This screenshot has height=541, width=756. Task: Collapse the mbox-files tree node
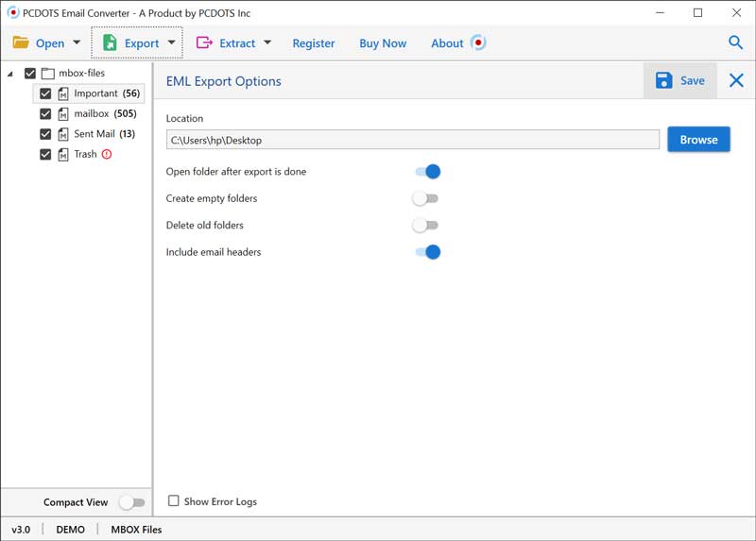[x=10, y=74]
